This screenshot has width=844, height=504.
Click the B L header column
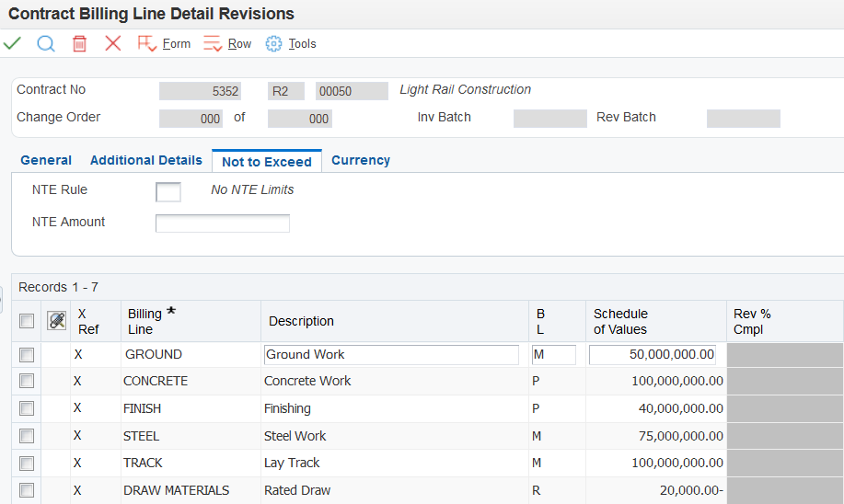click(557, 321)
